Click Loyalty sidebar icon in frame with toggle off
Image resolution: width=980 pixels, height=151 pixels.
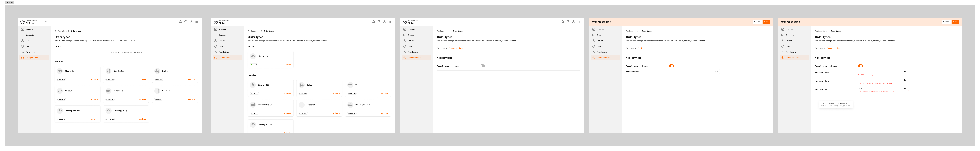pos(405,41)
